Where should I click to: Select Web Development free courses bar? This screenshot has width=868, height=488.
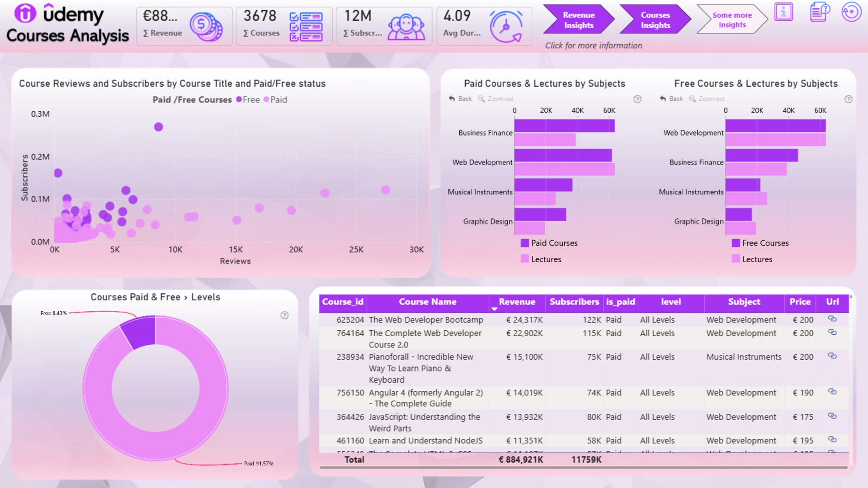(776, 126)
